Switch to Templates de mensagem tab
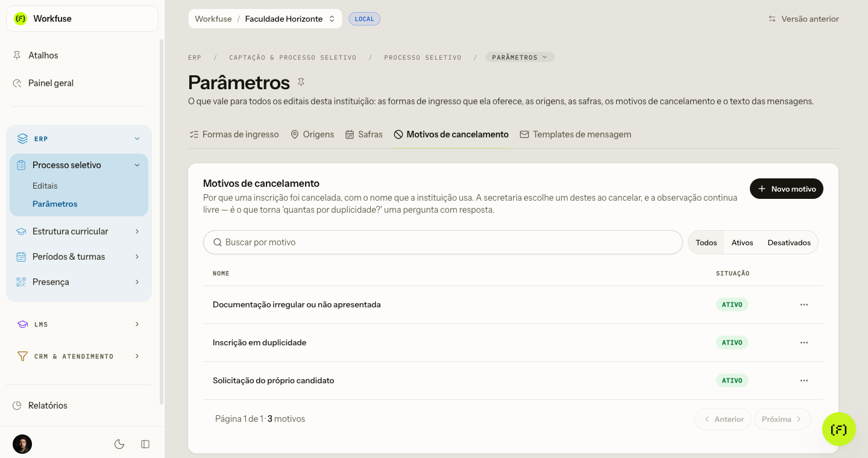This screenshot has height=458, width=868. [x=576, y=134]
